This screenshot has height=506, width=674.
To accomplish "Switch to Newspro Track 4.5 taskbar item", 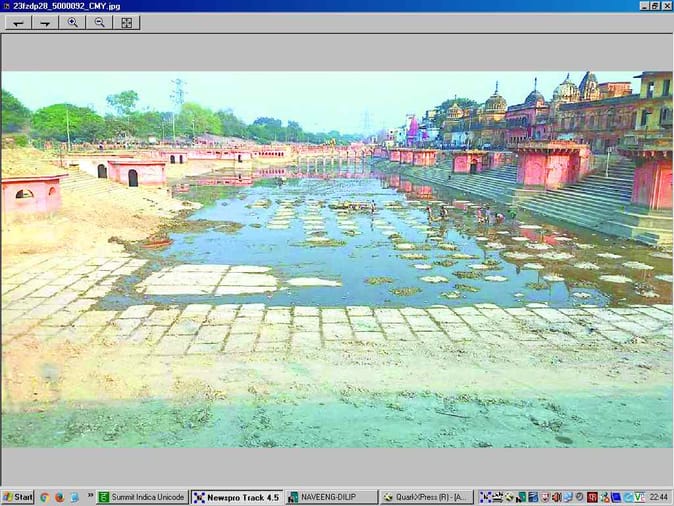I will [236, 497].
